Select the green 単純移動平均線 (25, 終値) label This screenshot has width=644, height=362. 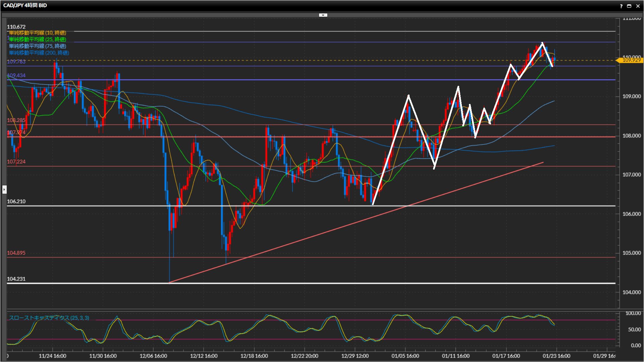pos(38,40)
